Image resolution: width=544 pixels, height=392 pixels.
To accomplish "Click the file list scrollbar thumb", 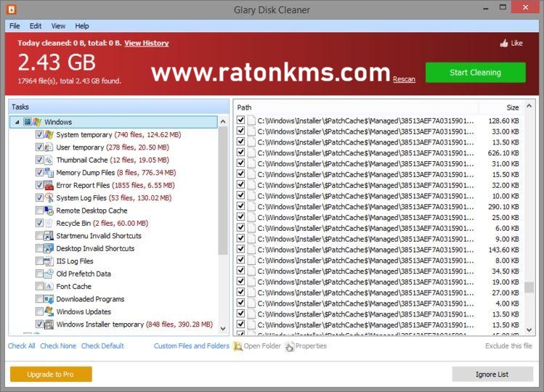I will click(529, 287).
